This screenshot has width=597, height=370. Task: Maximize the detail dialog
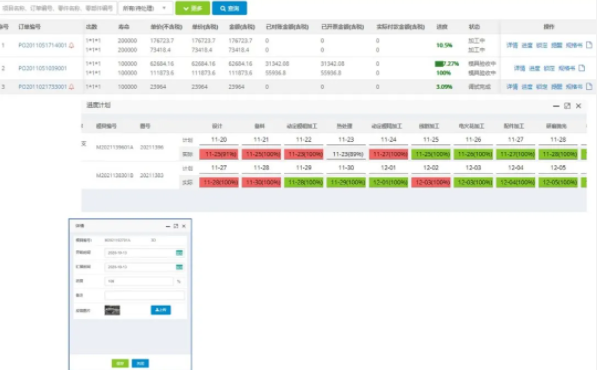click(x=176, y=226)
